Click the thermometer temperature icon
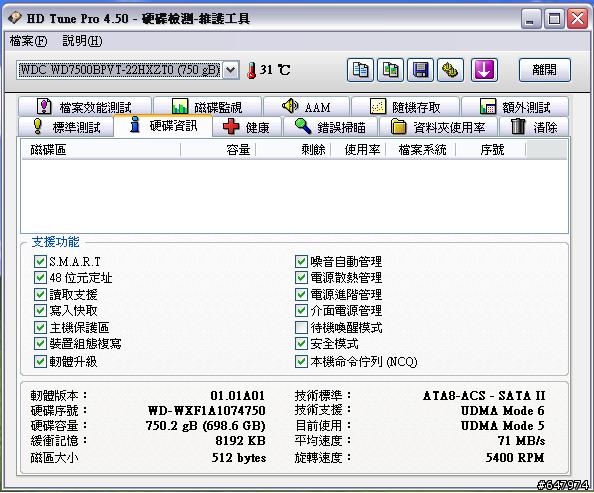 click(251, 70)
